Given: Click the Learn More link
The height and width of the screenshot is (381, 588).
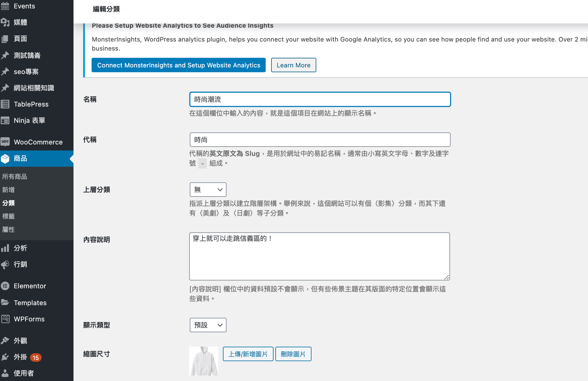Looking at the screenshot, I should pos(293,65).
